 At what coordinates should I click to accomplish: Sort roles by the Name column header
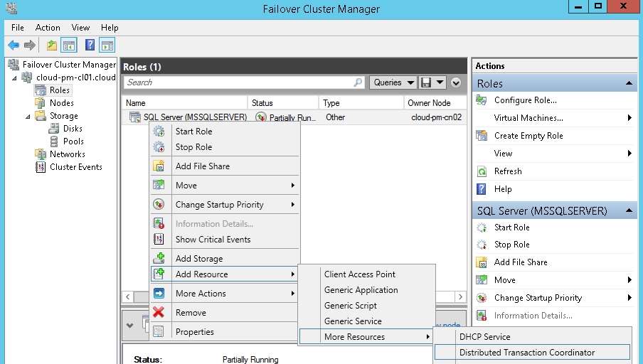tap(184, 103)
